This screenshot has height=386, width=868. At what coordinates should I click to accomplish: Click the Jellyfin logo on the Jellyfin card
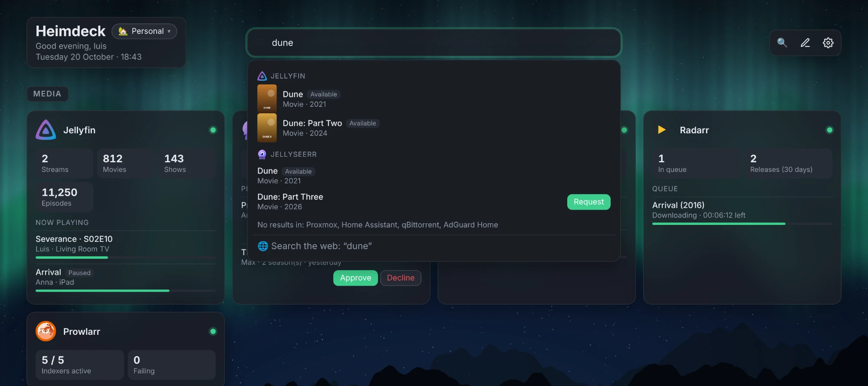click(46, 130)
